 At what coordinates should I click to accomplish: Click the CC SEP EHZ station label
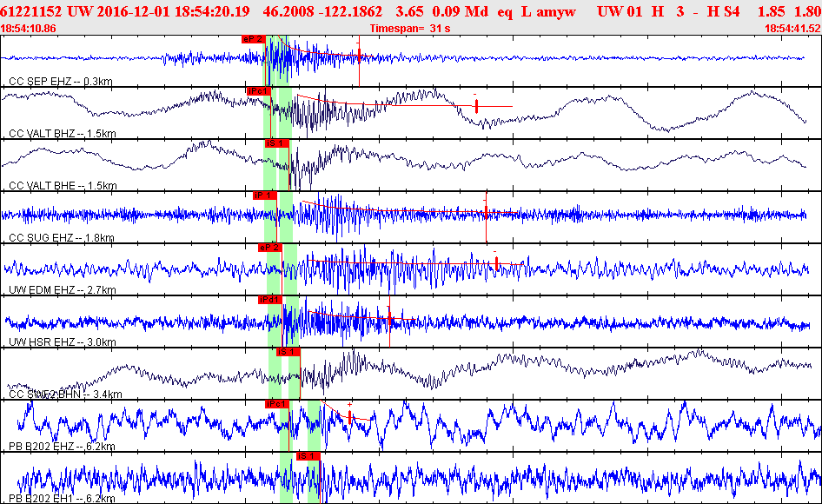61,82
